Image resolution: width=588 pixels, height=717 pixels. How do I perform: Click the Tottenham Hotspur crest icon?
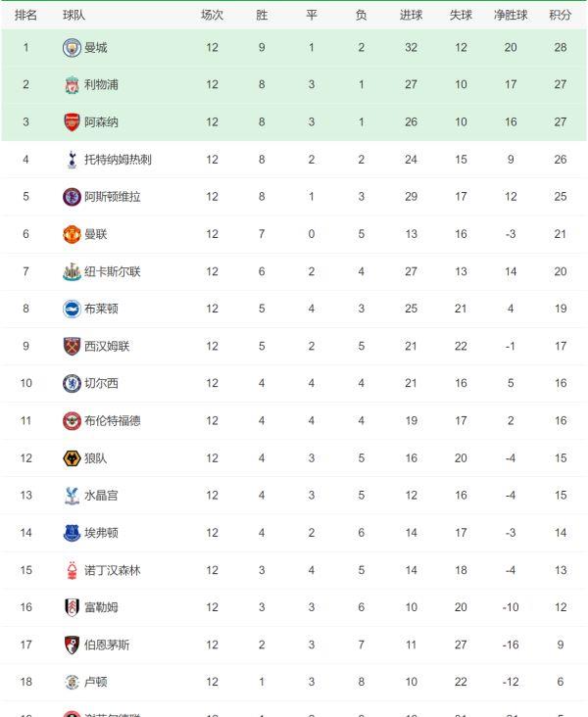click(x=72, y=160)
